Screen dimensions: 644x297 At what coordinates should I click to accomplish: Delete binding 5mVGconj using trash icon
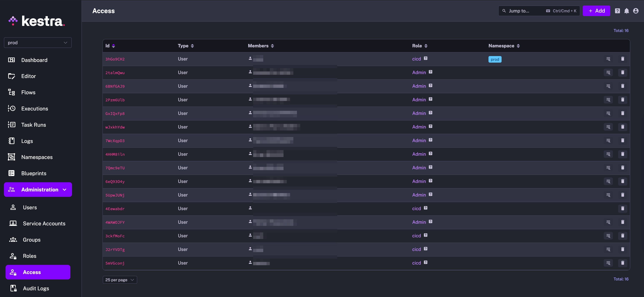click(x=623, y=263)
